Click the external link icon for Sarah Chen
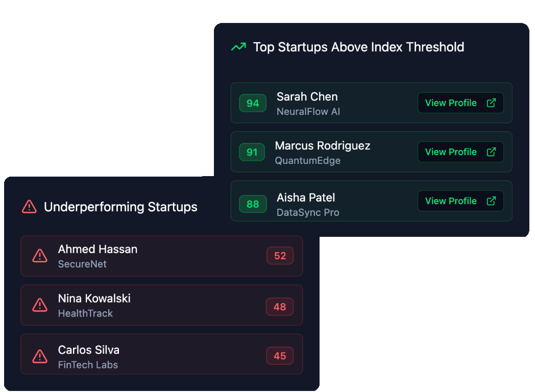The width and height of the screenshot is (535, 392). click(x=491, y=103)
